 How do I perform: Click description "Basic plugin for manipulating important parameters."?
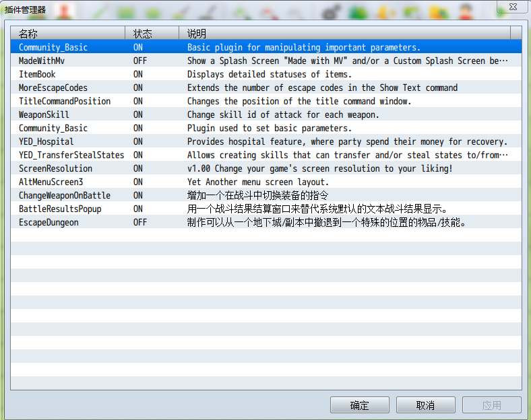[304, 47]
